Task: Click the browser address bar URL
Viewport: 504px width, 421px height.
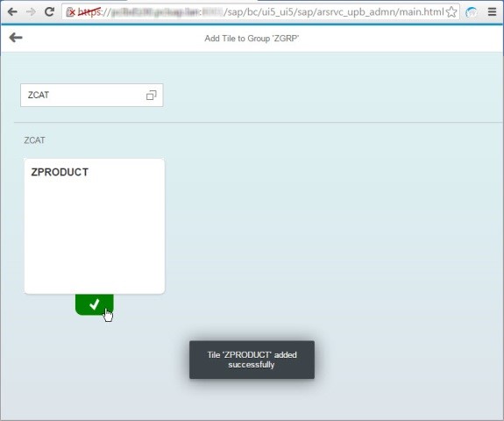Action: 260,12
